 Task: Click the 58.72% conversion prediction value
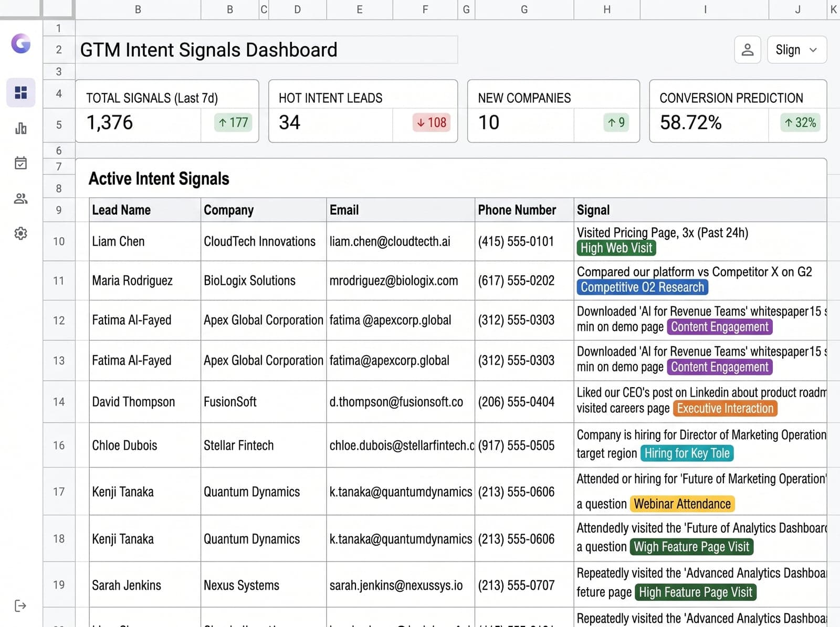[691, 122]
